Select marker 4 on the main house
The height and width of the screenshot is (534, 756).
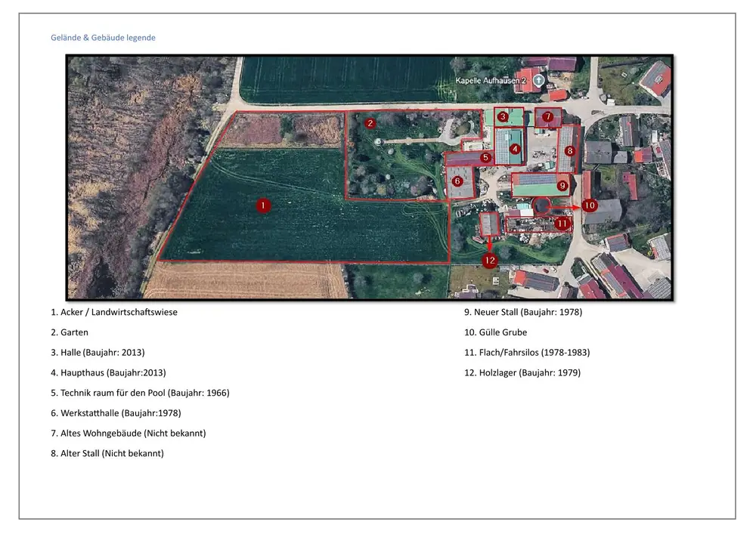pos(515,150)
